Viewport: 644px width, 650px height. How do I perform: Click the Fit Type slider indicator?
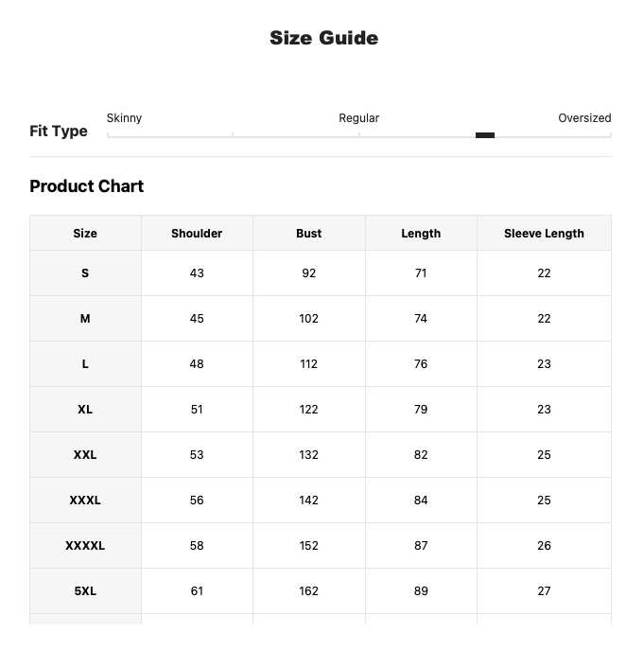click(x=485, y=135)
